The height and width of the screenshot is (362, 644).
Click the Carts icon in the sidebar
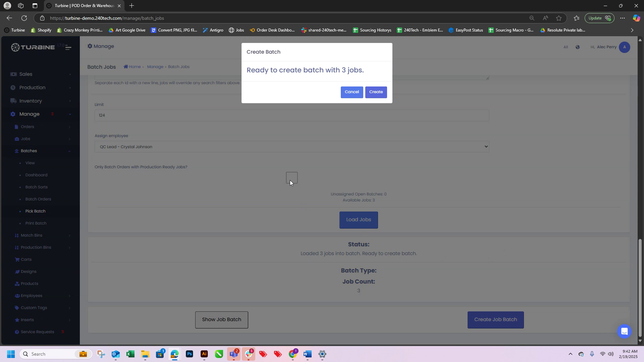(x=17, y=260)
